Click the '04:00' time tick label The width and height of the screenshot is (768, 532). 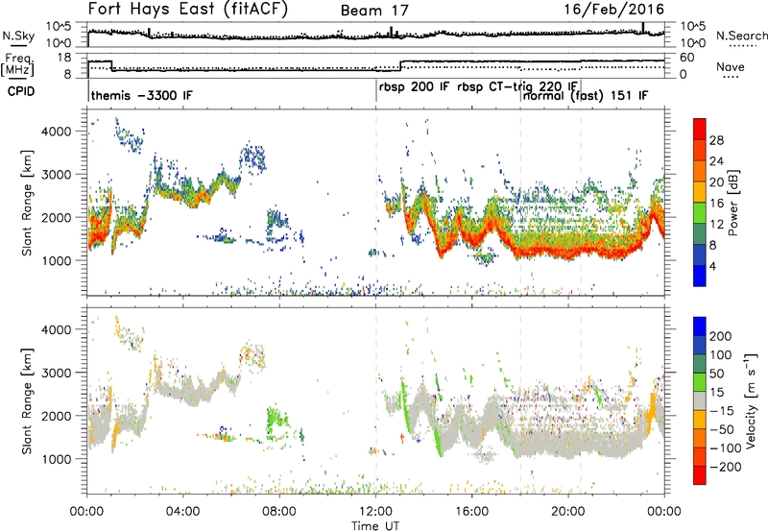tap(183, 512)
